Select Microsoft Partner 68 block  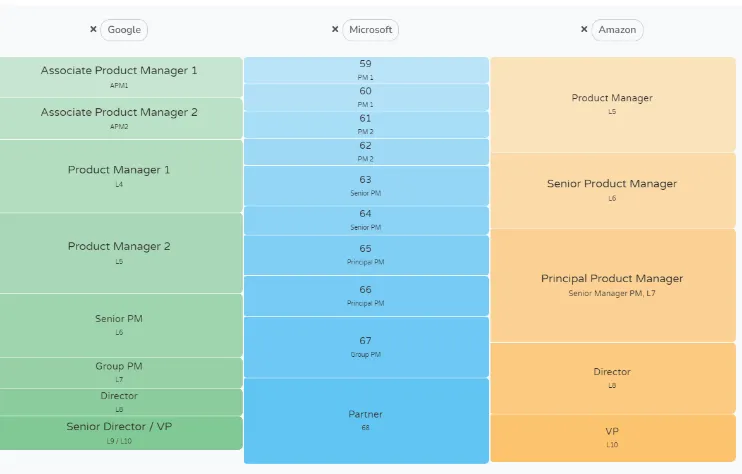click(x=366, y=421)
